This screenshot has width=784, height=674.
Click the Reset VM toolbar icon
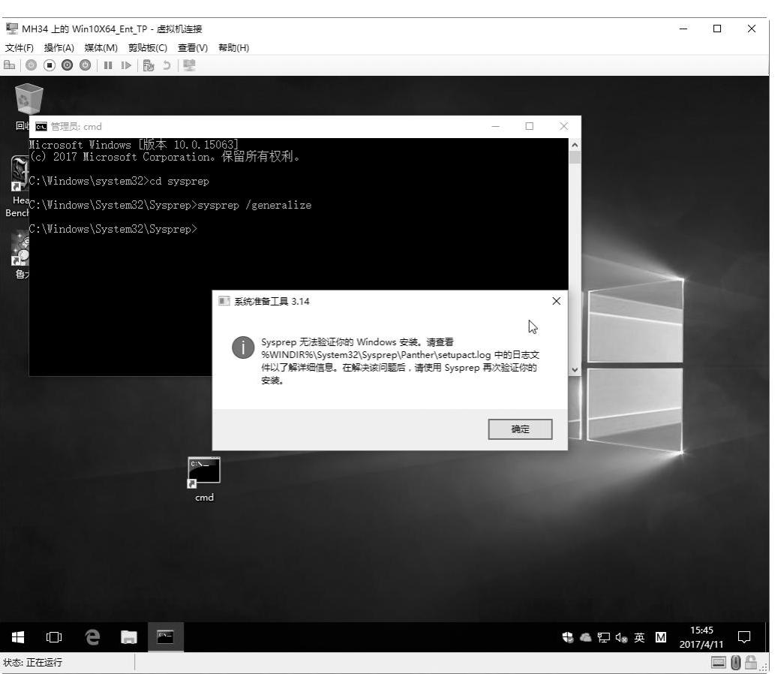(126, 65)
